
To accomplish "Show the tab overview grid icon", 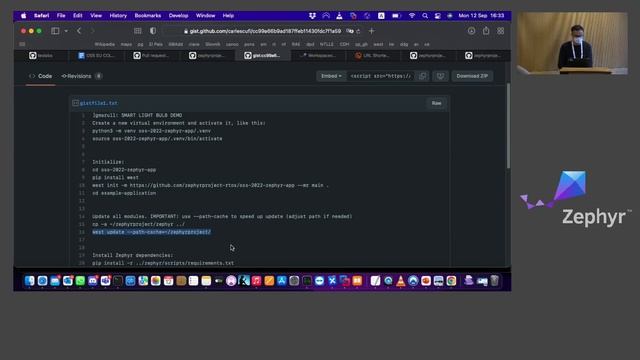I will (500, 31).
